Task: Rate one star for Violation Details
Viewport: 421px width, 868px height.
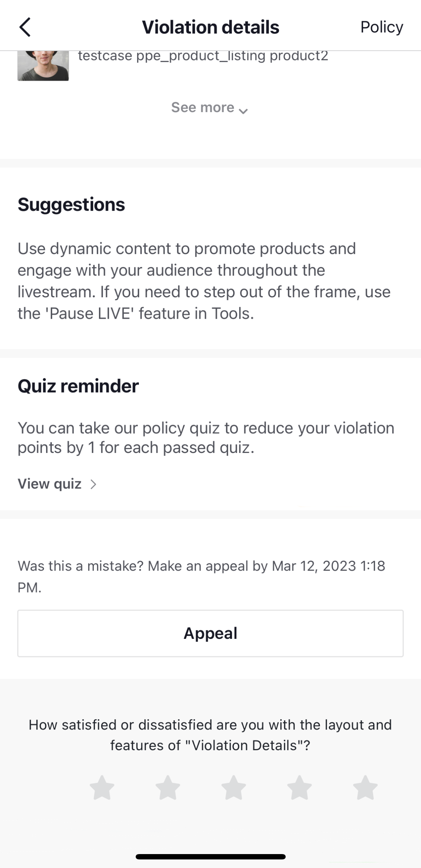Action: [102, 787]
